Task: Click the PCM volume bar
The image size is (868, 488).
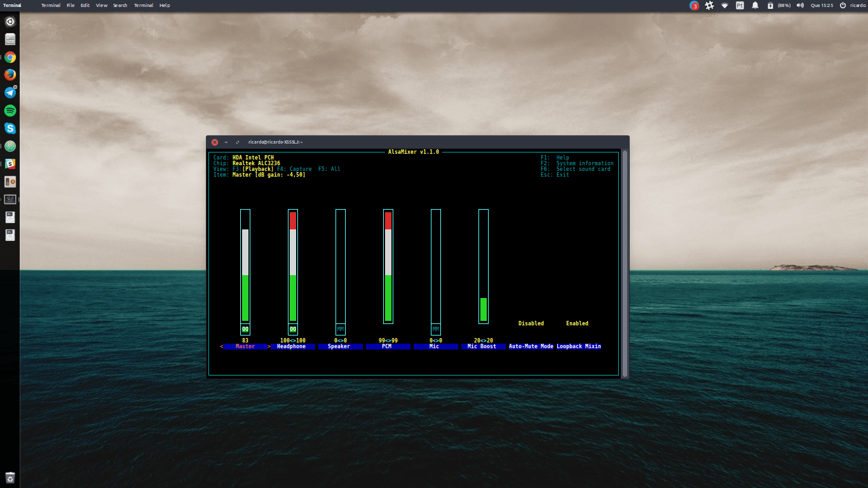Action: tap(388, 266)
